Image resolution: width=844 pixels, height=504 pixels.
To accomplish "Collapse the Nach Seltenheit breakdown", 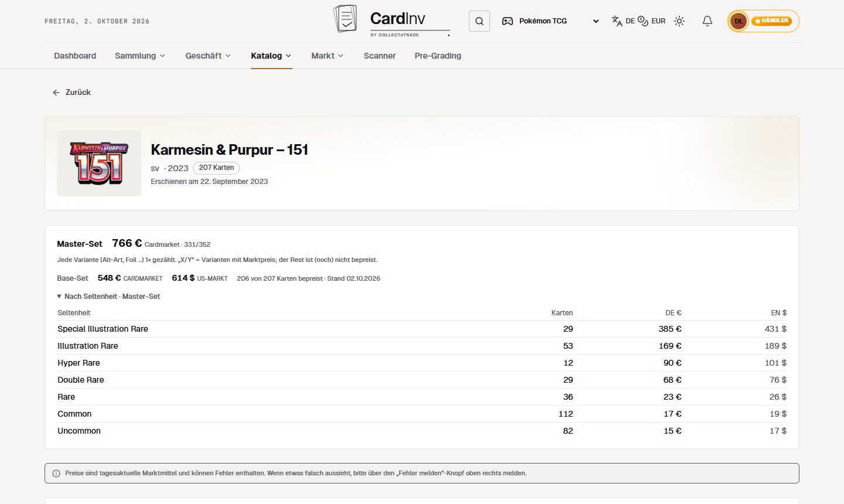I will pyautogui.click(x=108, y=297).
